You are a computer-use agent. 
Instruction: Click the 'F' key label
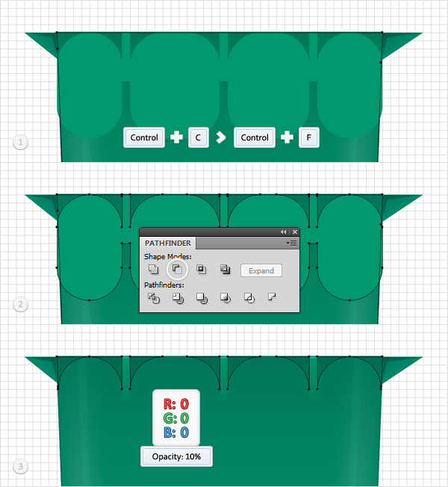click(309, 137)
